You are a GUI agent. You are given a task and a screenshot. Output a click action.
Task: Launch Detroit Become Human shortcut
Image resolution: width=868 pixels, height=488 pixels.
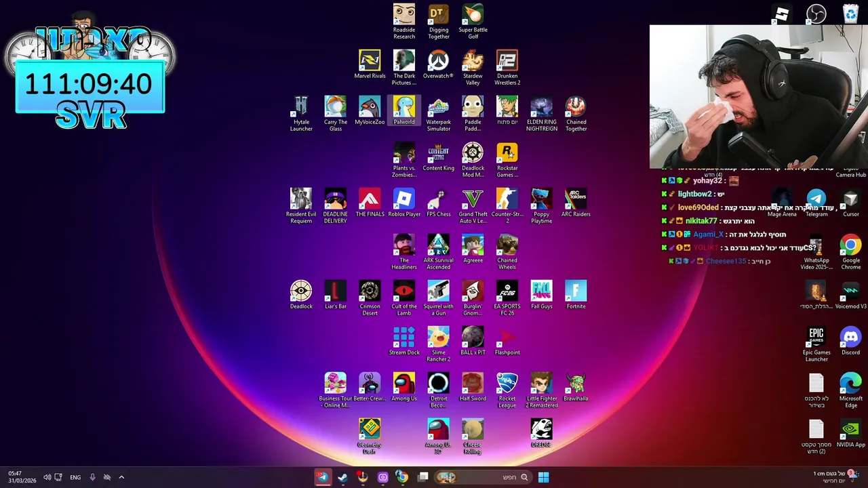[x=438, y=390]
